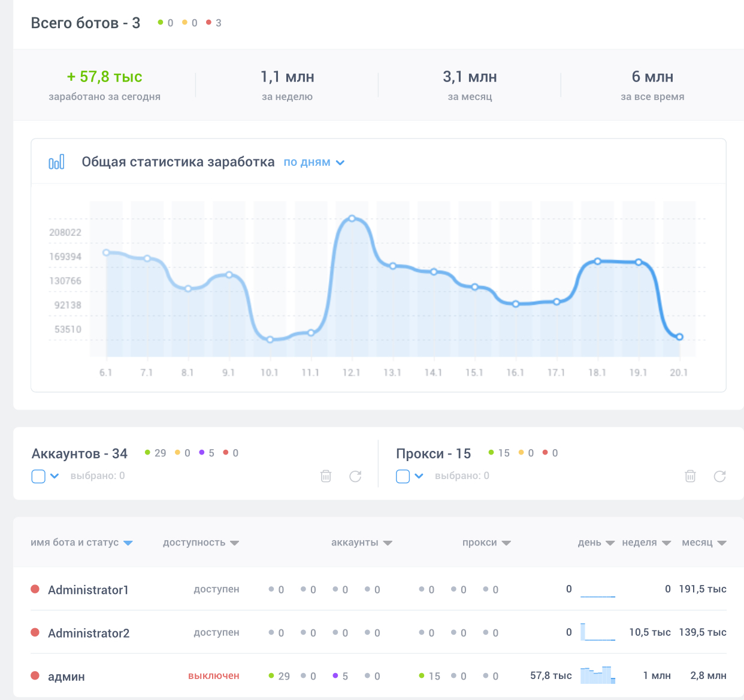This screenshot has height=700, width=744.
Task: Click red status dot beside Administrator1
Action: 35,589
